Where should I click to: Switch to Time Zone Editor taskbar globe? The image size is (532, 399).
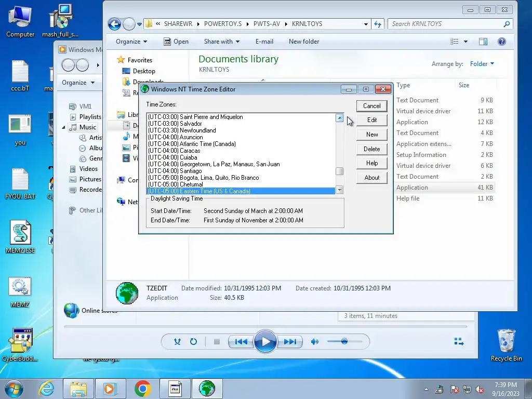(x=207, y=389)
